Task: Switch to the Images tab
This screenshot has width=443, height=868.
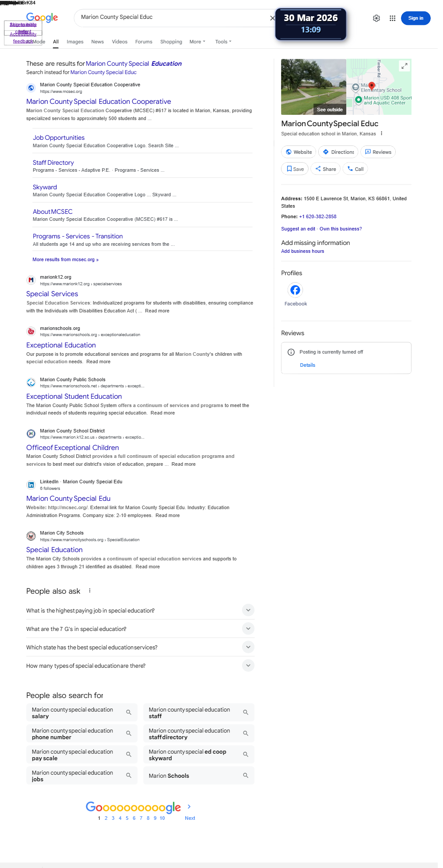Action: pos(75,42)
